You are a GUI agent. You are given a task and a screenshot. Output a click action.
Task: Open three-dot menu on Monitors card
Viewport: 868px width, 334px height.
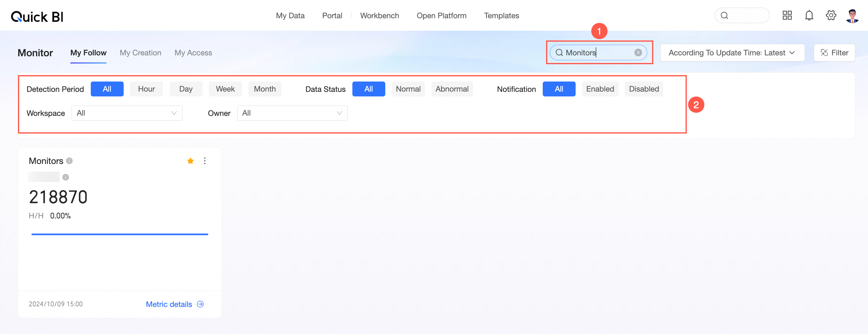[x=205, y=161]
